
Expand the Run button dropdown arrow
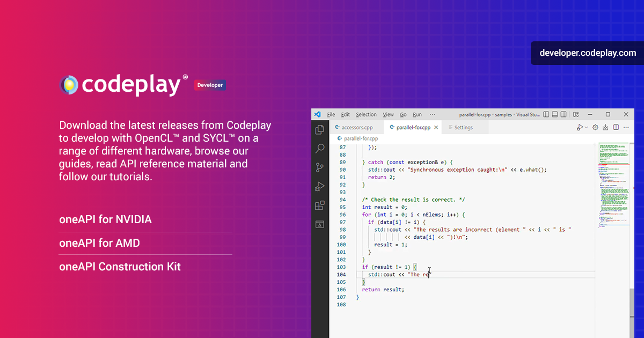(x=587, y=128)
